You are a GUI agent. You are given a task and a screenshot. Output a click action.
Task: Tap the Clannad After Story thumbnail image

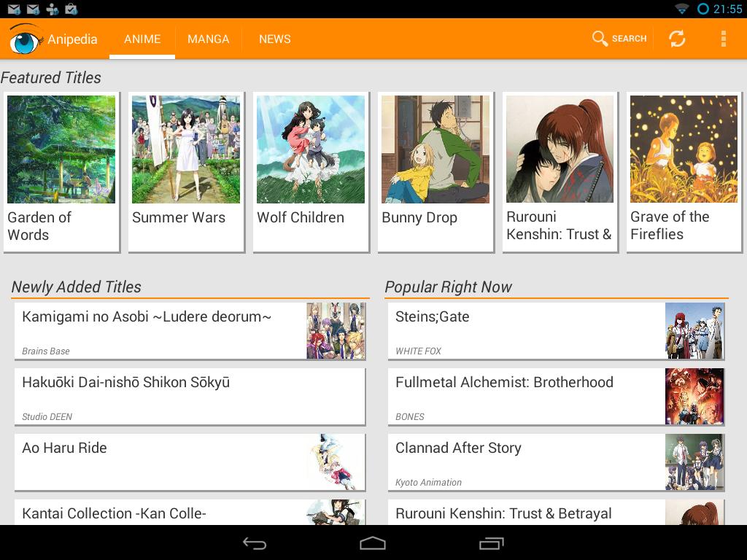(694, 462)
